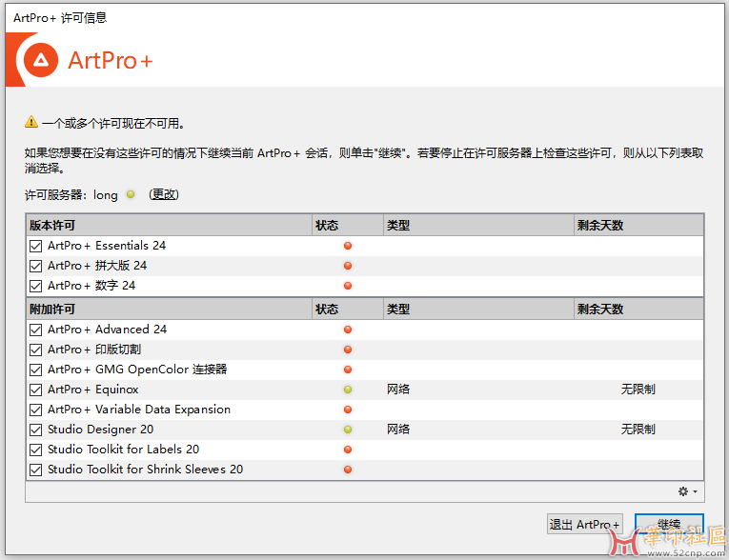The height and width of the screenshot is (560, 729).
Task: Click green server status dot beside long
Action: coord(131,194)
